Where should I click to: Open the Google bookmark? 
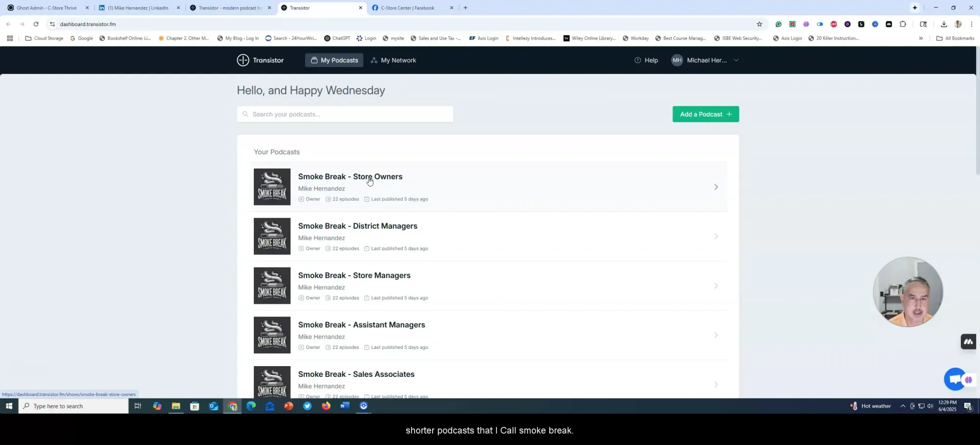(81, 38)
